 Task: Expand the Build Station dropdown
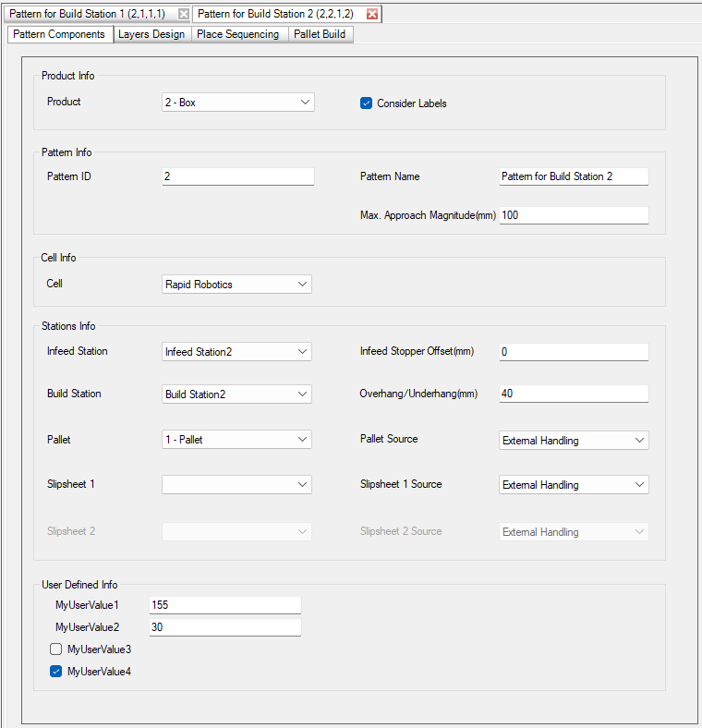click(236, 394)
